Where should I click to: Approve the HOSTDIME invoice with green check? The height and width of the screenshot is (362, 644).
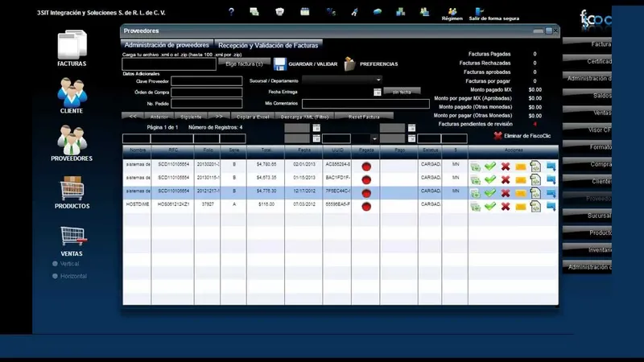pyautogui.click(x=490, y=206)
